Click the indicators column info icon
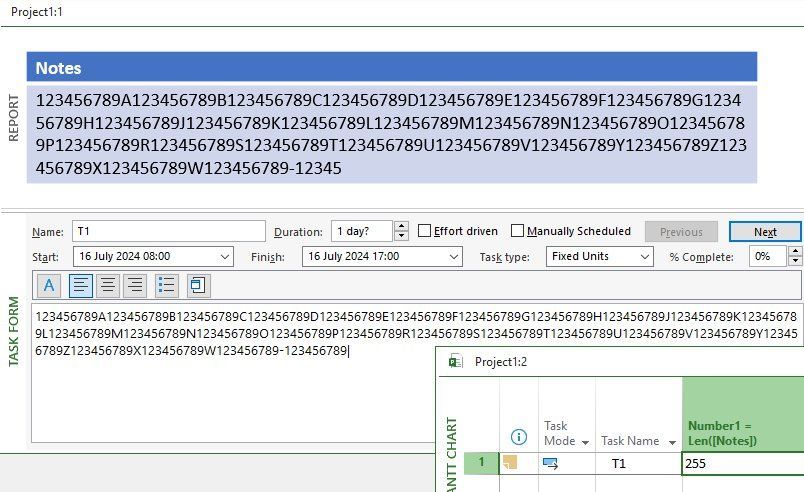 [x=518, y=437]
